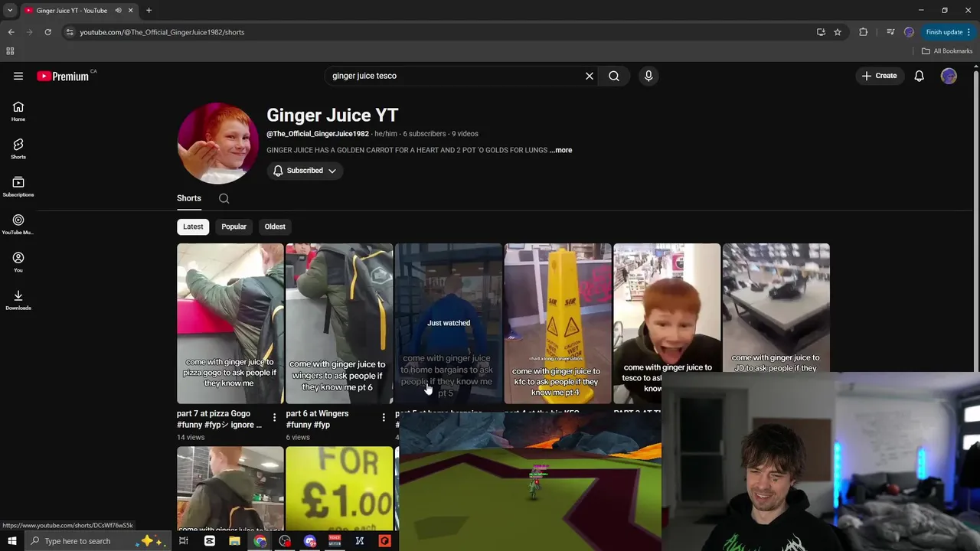The image size is (980, 551).
Task: Start voice search with microphone
Action: coord(648,76)
